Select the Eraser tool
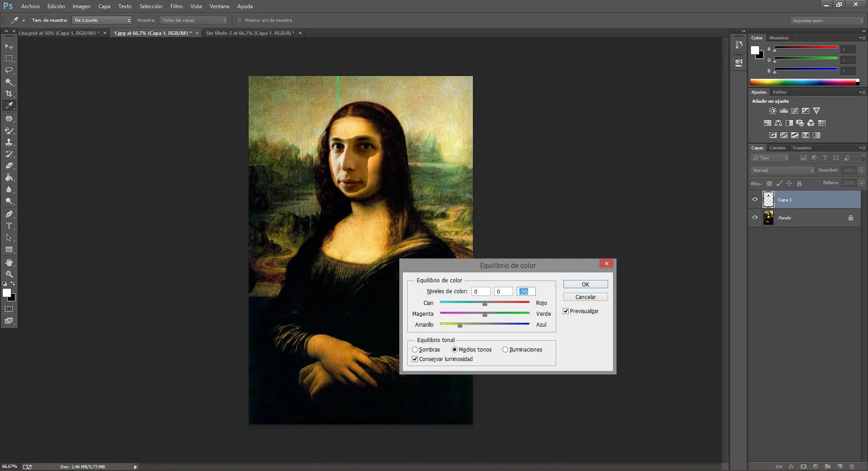 [x=9, y=166]
